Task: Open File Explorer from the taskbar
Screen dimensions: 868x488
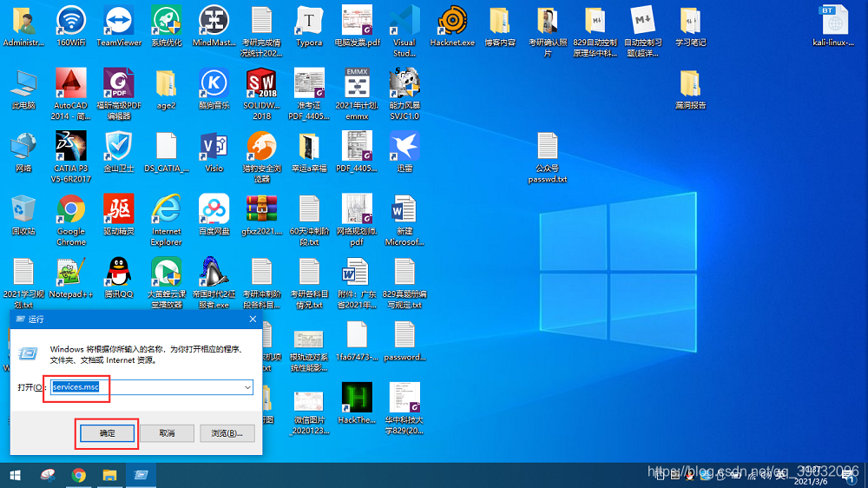Action: coord(109,475)
